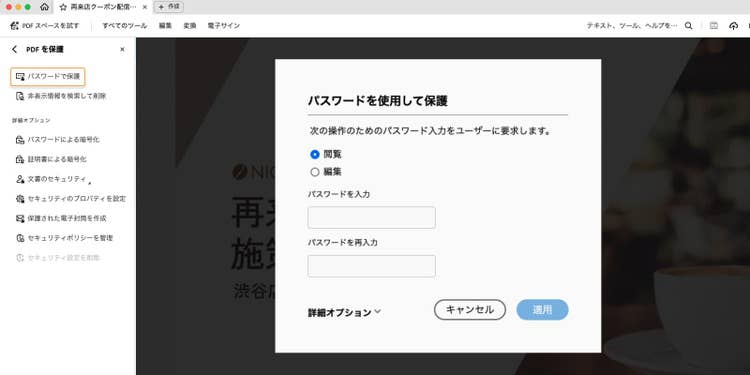
Task: Click the grayed panel icon beside search
Action: coord(714,26)
